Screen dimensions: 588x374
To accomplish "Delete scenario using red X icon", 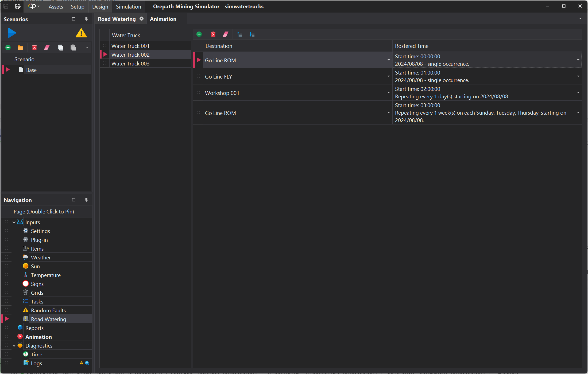I will (x=34, y=48).
